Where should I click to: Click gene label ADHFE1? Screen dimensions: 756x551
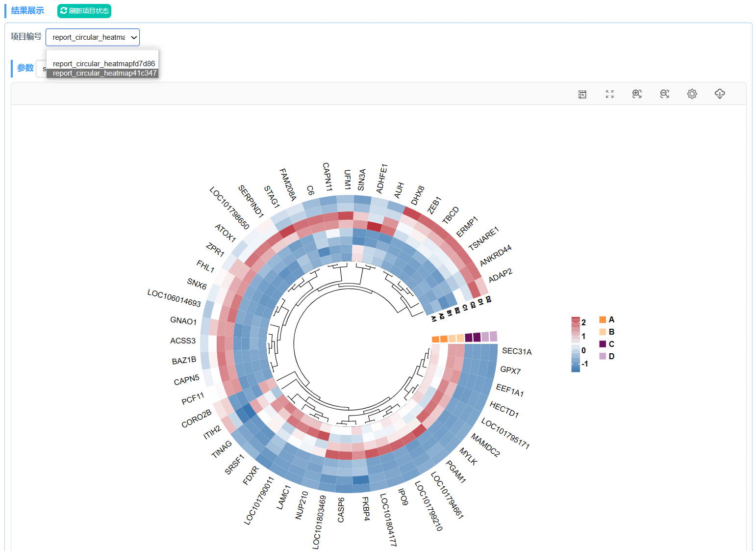click(382, 179)
